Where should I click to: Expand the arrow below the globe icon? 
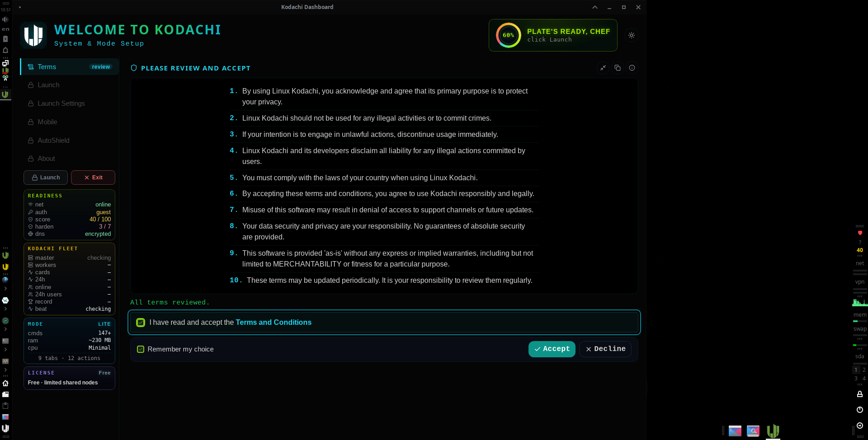[5, 288]
